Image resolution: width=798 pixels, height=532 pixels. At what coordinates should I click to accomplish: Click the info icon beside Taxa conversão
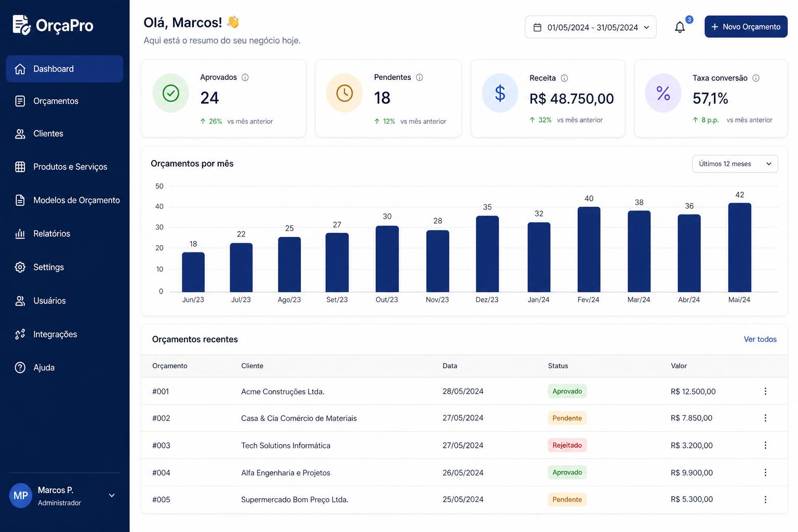tap(756, 78)
